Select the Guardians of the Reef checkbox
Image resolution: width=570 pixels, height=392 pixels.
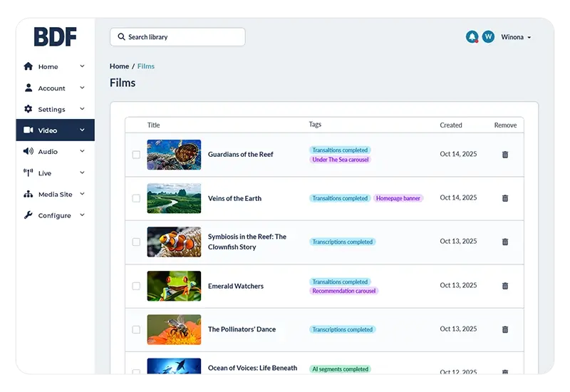pyautogui.click(x=136, y=155)
